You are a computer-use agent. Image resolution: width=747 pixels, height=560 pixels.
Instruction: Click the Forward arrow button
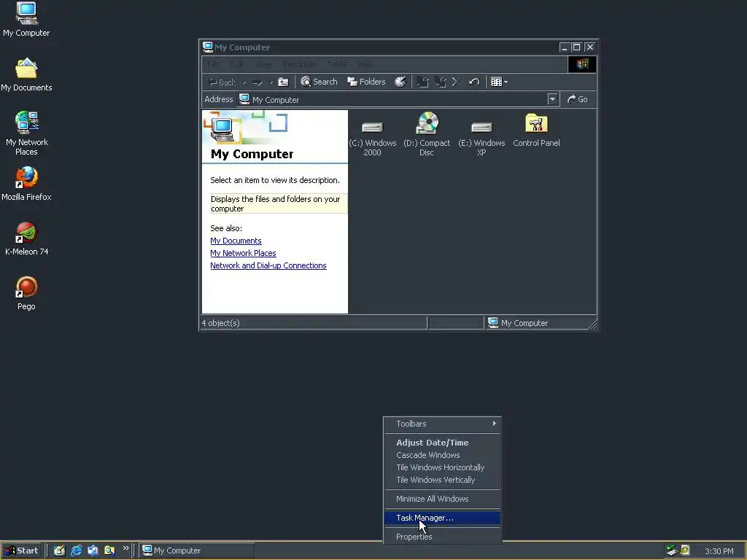pyautogui.click(x=258, y=82)
